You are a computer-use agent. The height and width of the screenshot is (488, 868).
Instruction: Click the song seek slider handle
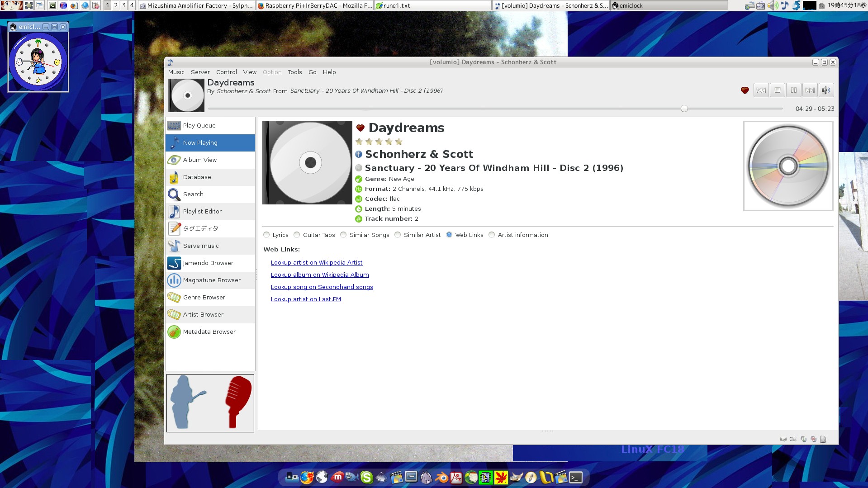pos(684,109)
